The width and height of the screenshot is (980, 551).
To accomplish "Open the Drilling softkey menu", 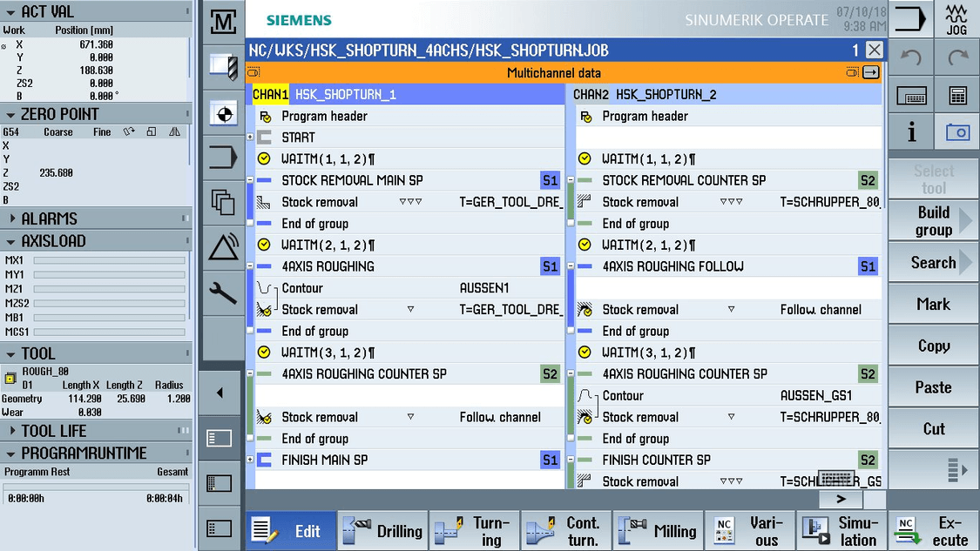I will tap(382, 530).
